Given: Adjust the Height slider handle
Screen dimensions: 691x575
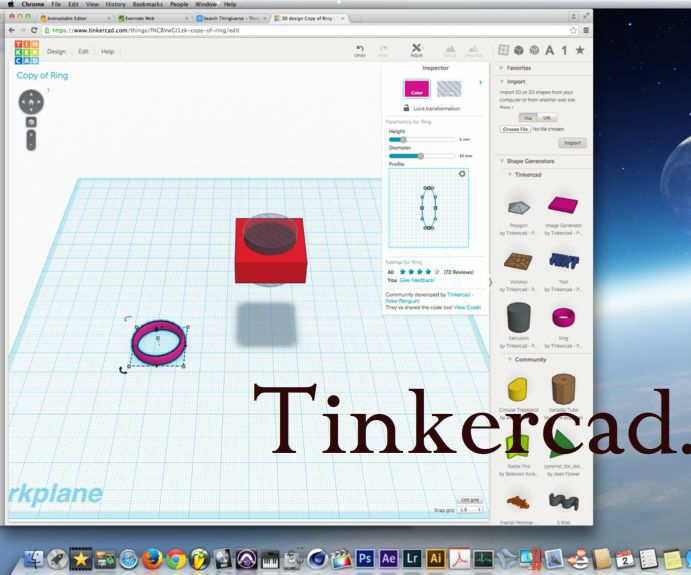Looking at the screenshot, I should click(x=403, y=139).
